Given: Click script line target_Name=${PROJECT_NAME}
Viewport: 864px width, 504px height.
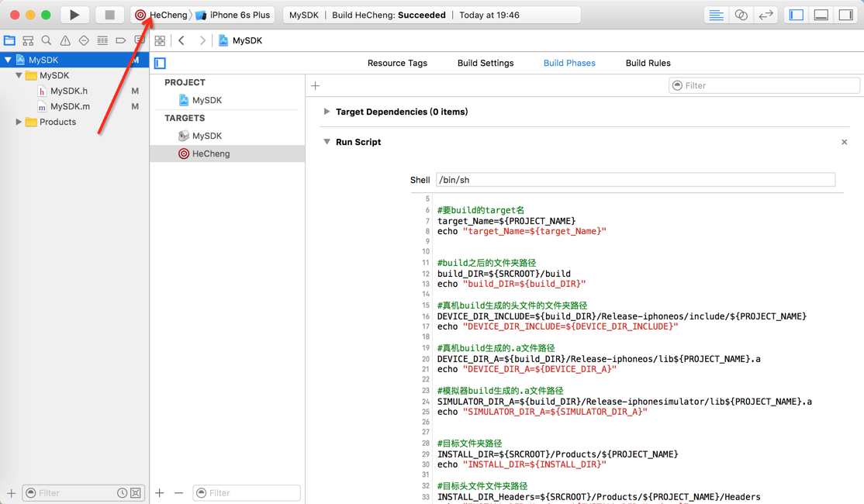Looking at the screenshot, I should 506,221.
